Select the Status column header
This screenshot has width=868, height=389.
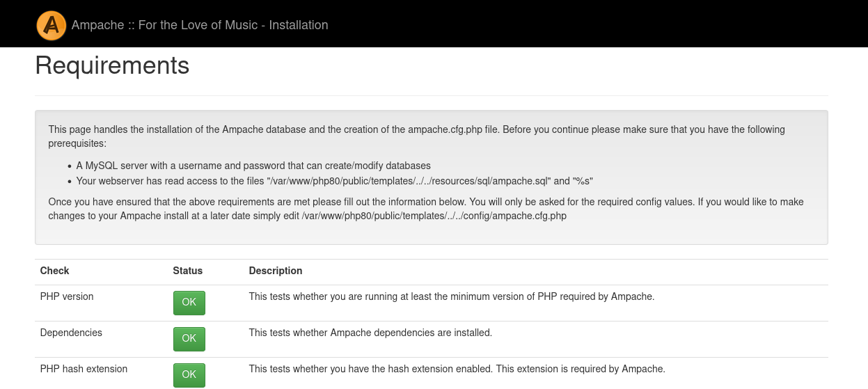188,271
